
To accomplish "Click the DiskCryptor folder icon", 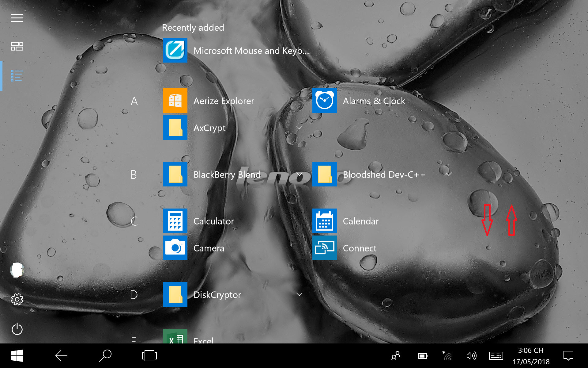I will click(x=175, y=294).
